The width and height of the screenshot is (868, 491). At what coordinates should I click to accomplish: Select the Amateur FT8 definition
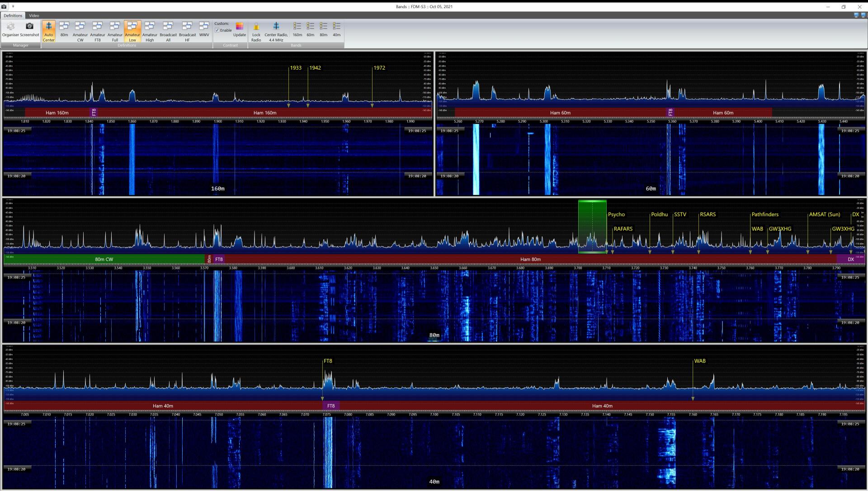(98, 31)
